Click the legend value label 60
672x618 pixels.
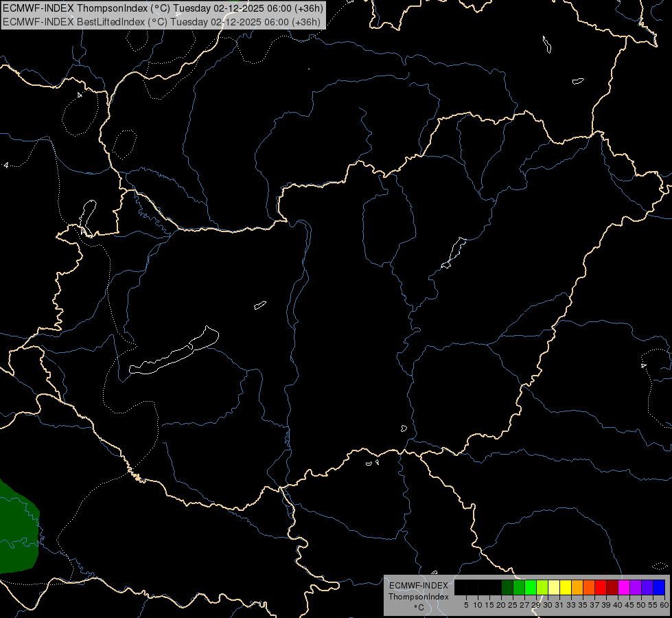coord(664,605)
